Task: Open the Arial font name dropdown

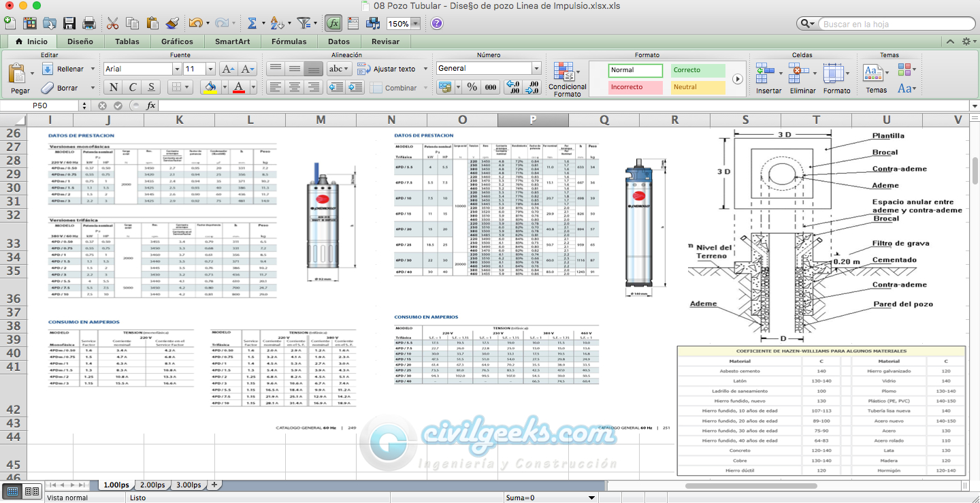Action: pos(177,69)
